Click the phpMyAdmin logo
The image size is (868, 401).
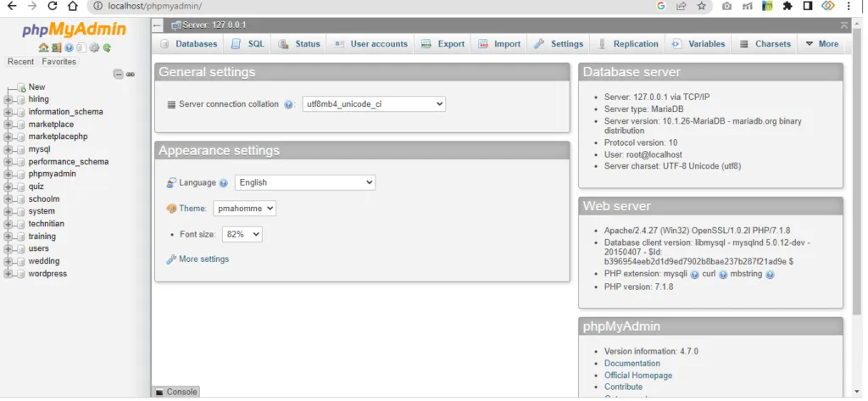coord(75,30)
